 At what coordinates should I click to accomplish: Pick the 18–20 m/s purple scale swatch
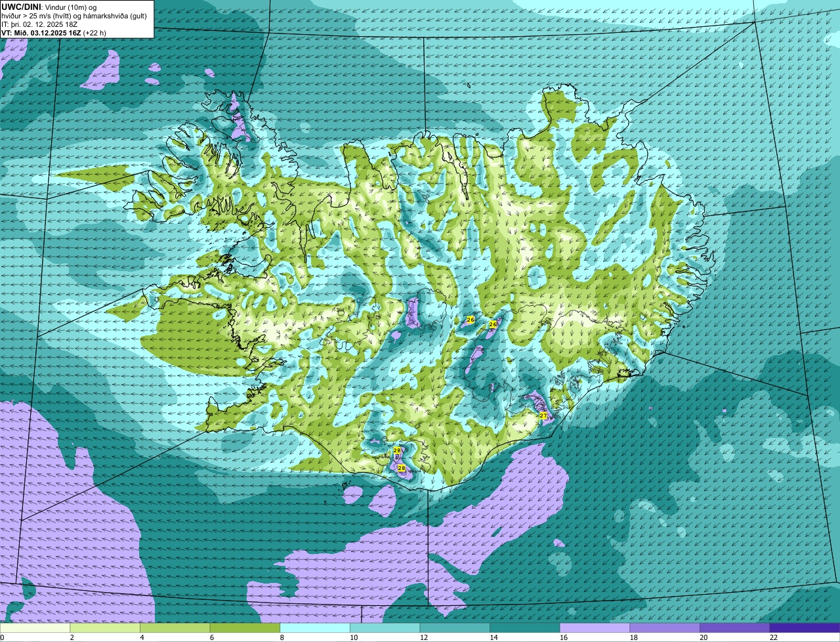(x=665, y=628)
